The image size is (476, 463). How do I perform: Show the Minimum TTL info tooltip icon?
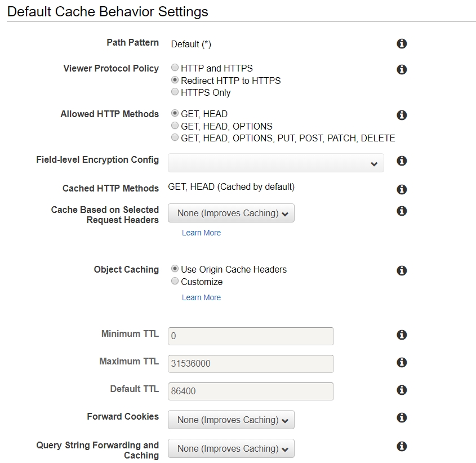tap(402, 335)
